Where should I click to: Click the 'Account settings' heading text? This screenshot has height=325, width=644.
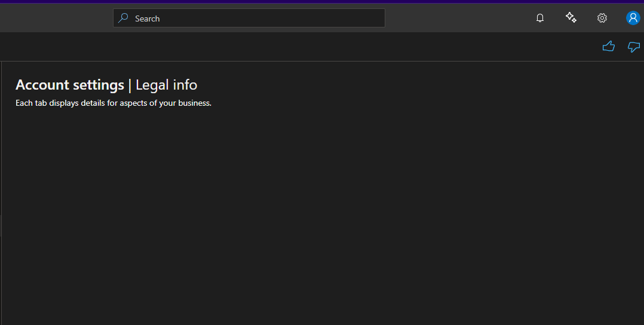pyautogui.click(x=70, y=85)
